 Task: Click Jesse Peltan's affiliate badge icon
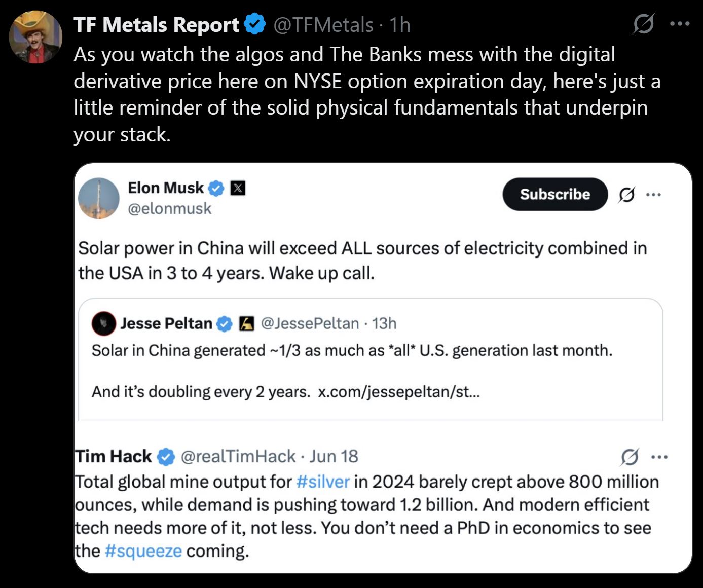(x=246, y=323)
